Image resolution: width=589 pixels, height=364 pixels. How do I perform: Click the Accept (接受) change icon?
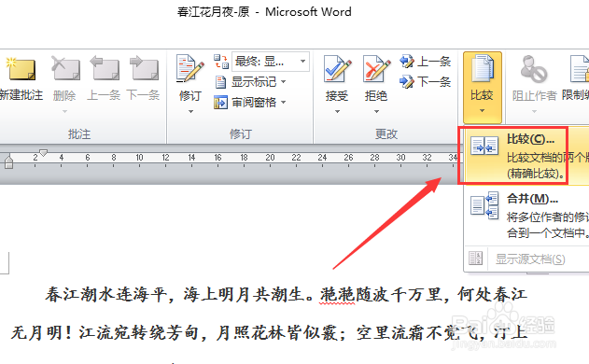click(x=337, y=69)
